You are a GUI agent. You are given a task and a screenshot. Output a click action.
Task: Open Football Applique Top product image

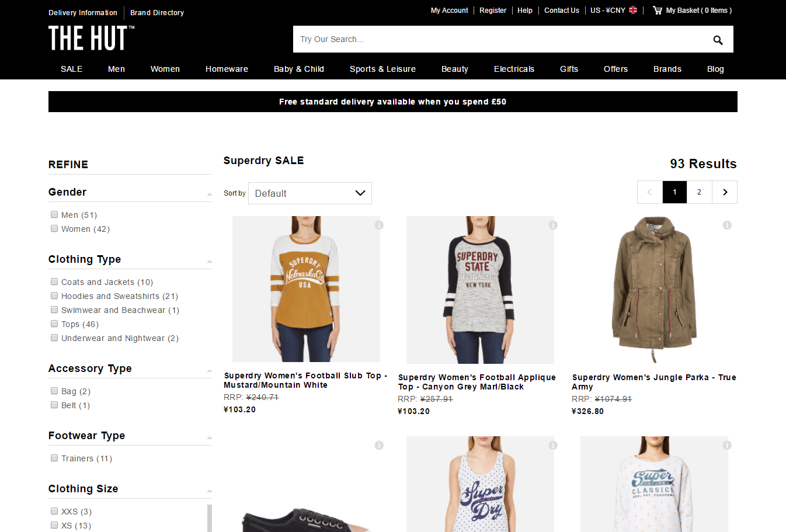pos(480,290)
